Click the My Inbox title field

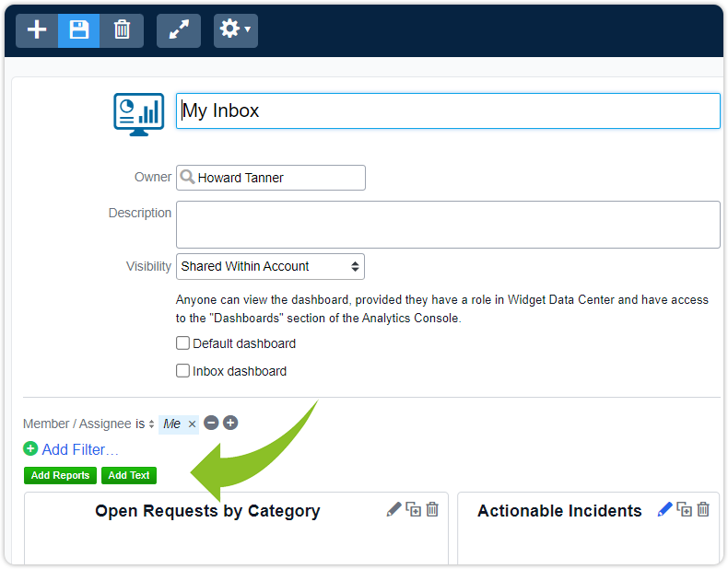tap(448, 110)
